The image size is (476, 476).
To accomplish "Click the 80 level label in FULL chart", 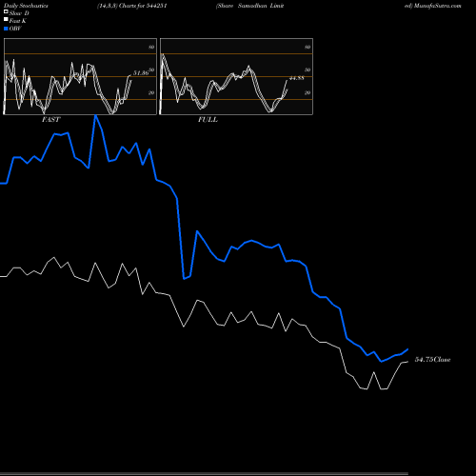I will [x=307, y=47].
